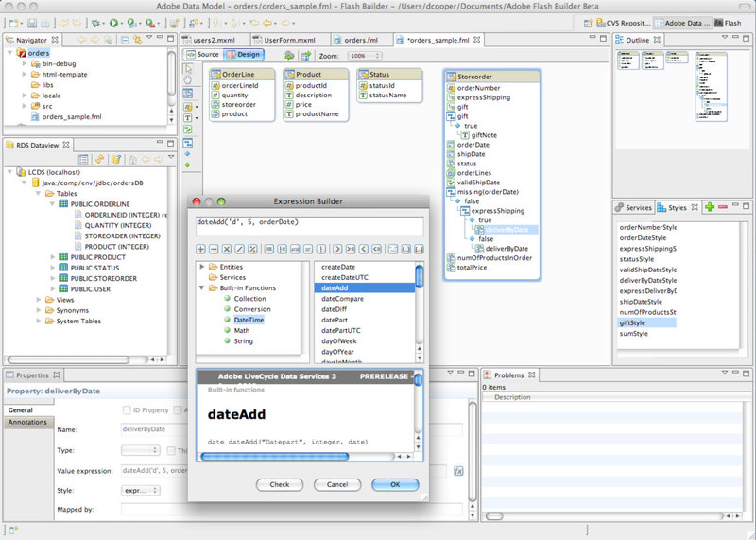Screen dimensions: 756x540
Task: Switch editor to Source view
Action: point(202,55)
